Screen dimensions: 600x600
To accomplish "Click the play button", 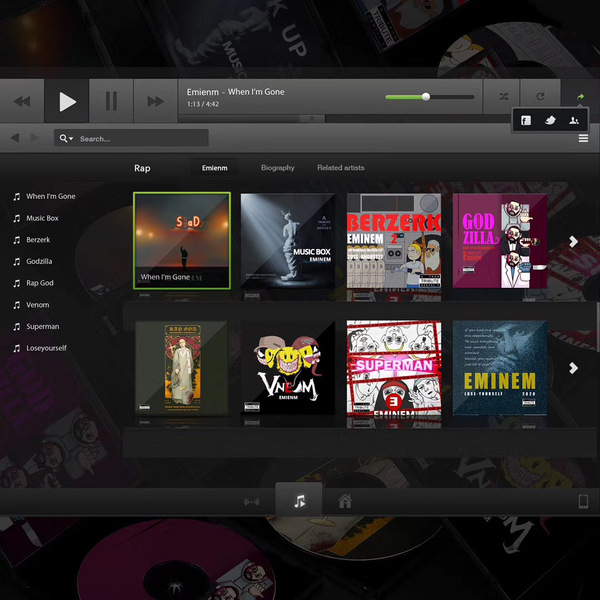I will [67, 101].
